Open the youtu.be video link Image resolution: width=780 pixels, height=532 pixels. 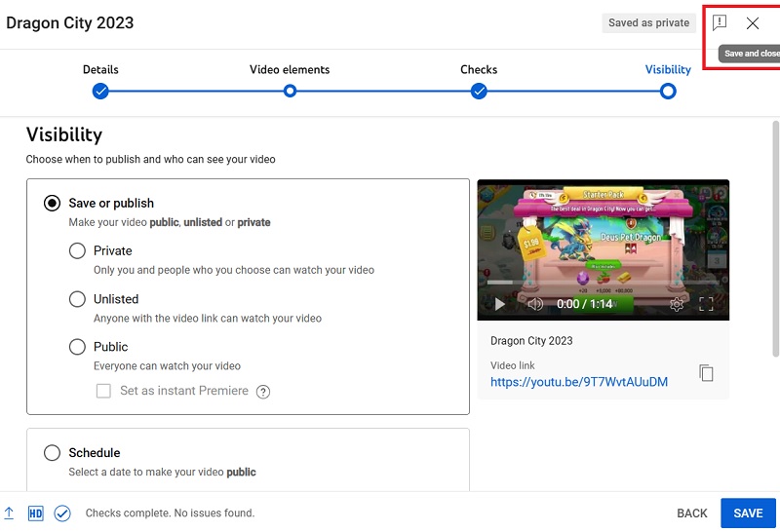tap(579, 382)
